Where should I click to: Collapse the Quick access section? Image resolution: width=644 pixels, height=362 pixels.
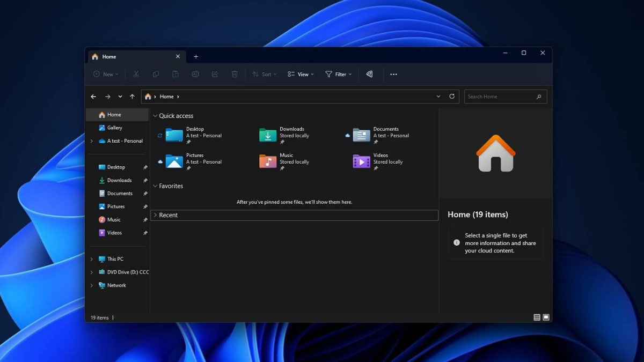click(x=155, y=116)
